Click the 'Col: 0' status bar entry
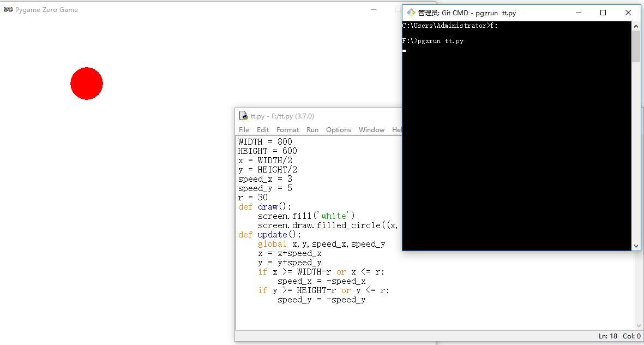 tap(631, 336)
